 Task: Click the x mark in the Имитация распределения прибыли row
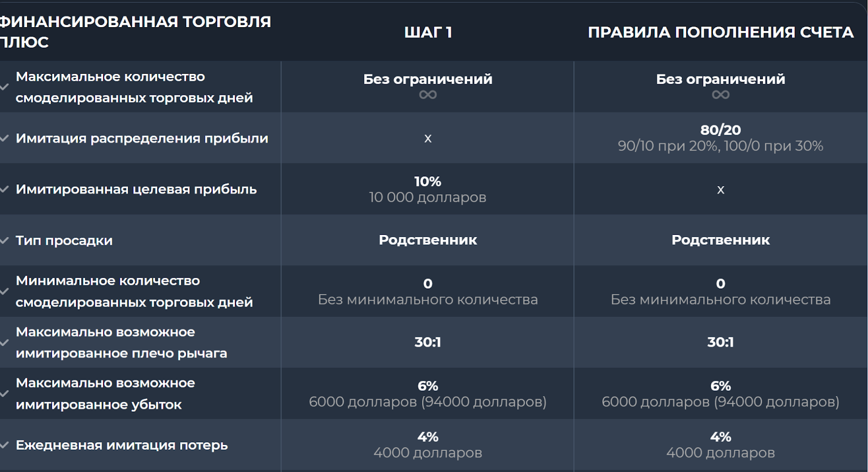coord(427,138)
